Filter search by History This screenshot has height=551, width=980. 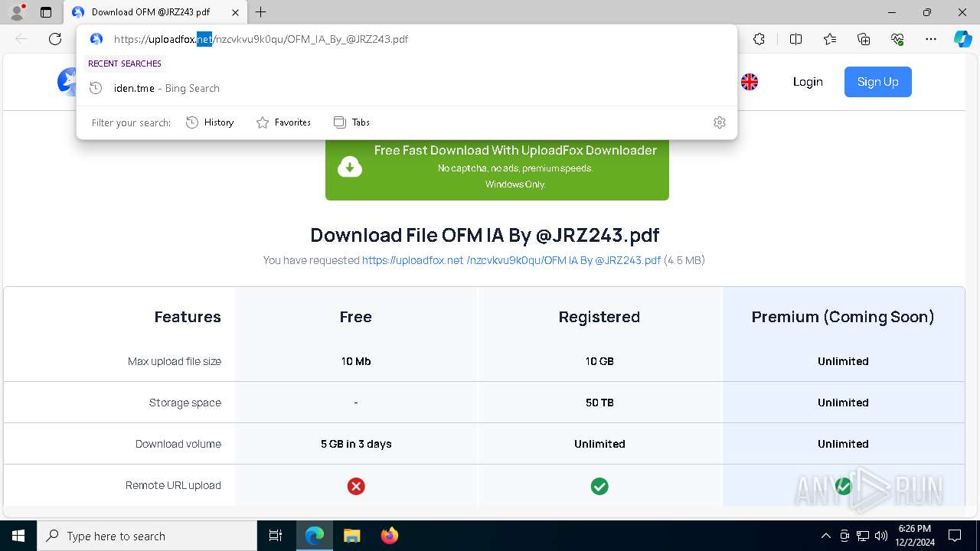pos(210,122)
